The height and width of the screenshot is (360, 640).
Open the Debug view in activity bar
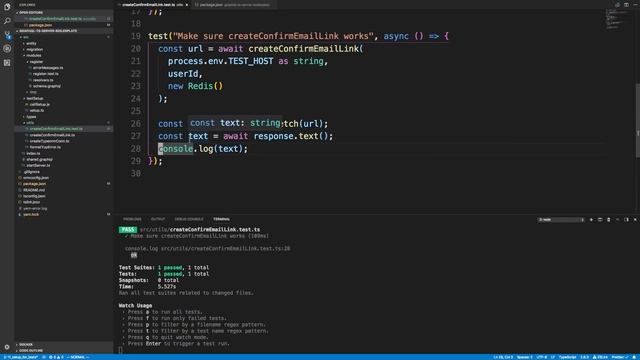click(7, 49)
